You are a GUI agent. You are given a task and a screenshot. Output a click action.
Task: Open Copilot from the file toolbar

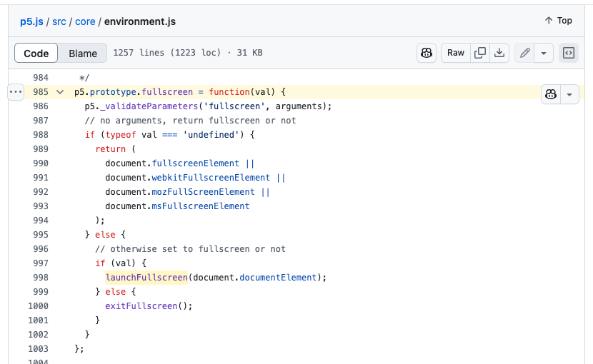point(427,53)
